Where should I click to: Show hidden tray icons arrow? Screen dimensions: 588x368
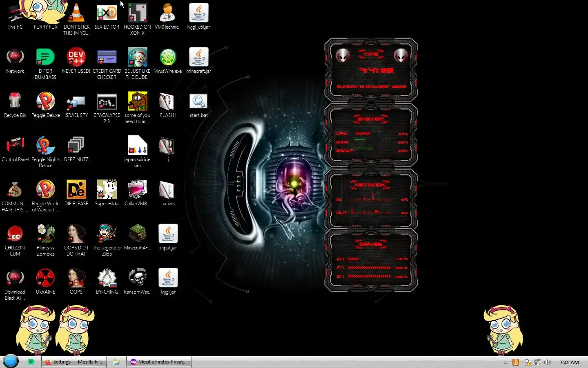(x=506, y=362)
